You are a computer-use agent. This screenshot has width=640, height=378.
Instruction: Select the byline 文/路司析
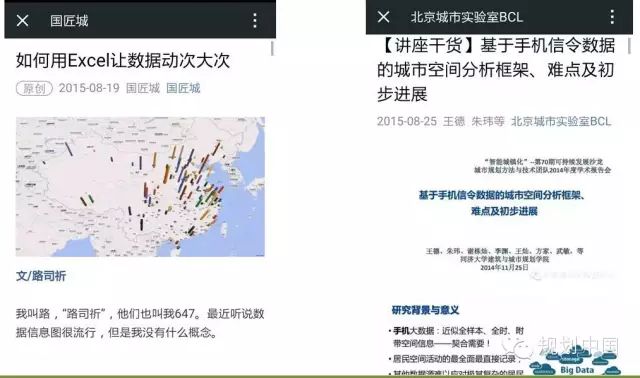coord(41,276)
